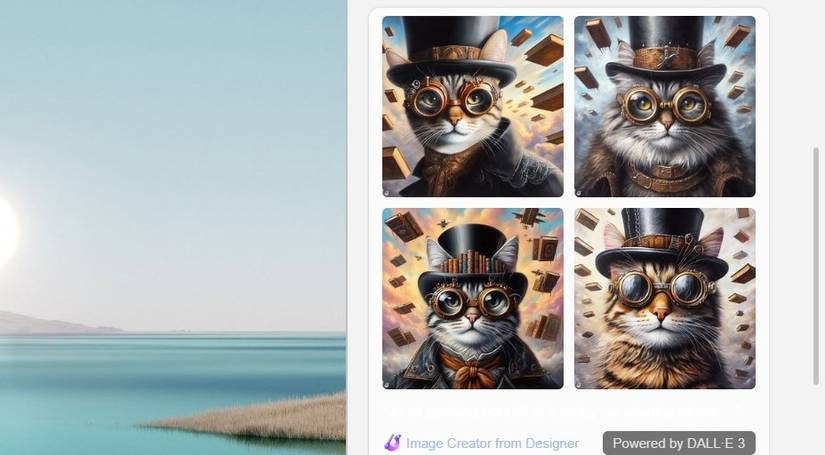825x455 pixels.
Task: Click the watermark icon on the books-hat cat image
Action: click(x=387, y=385)
